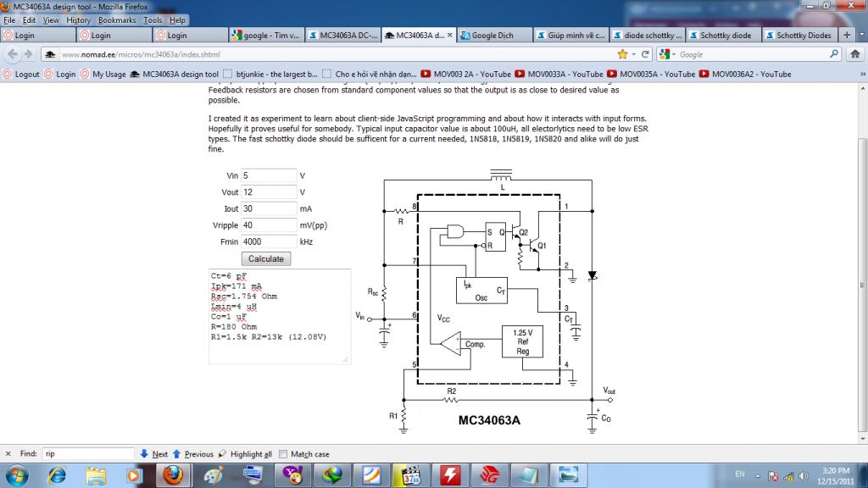Open the media player taskbar icon
The height and width of the screenshot is (488, 868).
coord(134,476)
